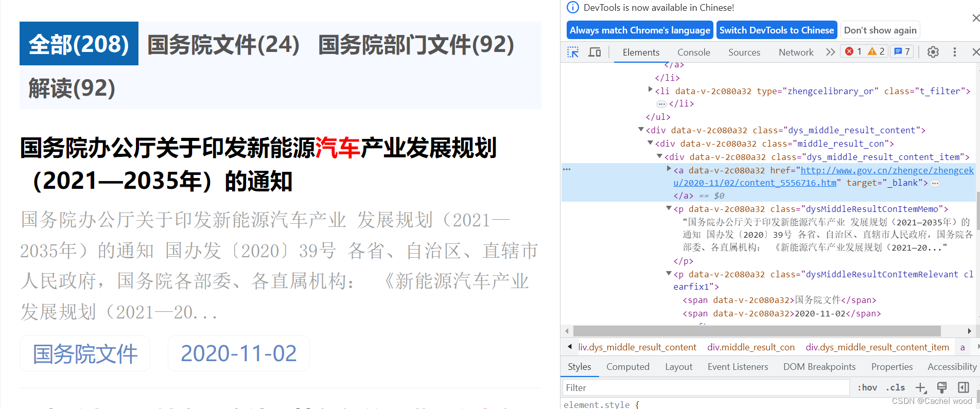
Task: Select div.dys_middle_result_content breadcrumb
Action: coord(637,347)
